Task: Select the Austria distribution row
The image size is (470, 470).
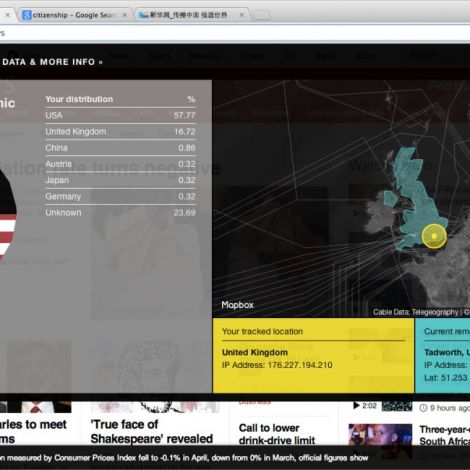Action: tap(120, 164)
